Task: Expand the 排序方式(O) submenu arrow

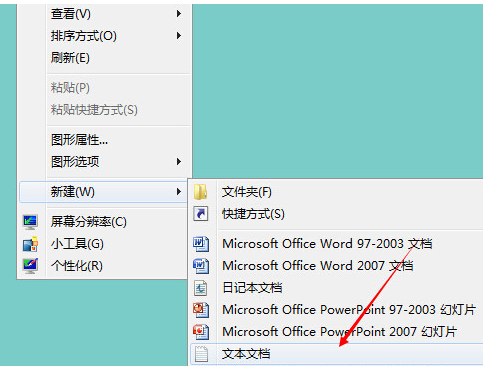Action: coord(179,36)
